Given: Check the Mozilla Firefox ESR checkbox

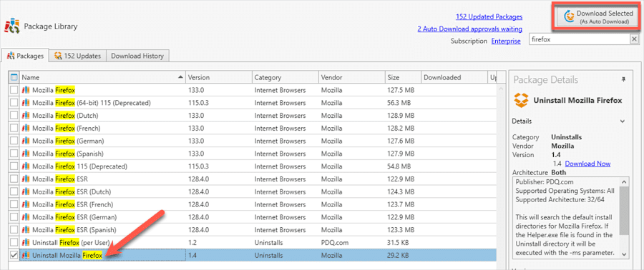Looking at the screenshot, I should (14, 179).
